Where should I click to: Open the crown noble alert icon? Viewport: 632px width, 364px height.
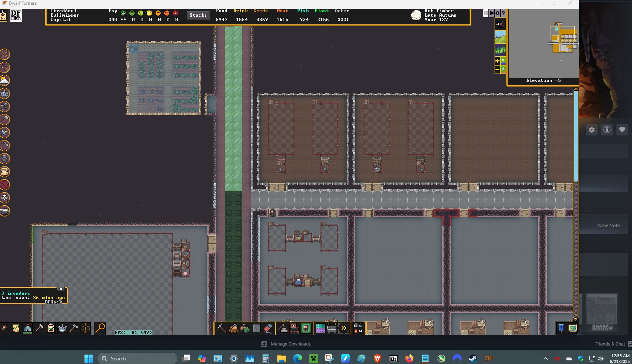4,93
